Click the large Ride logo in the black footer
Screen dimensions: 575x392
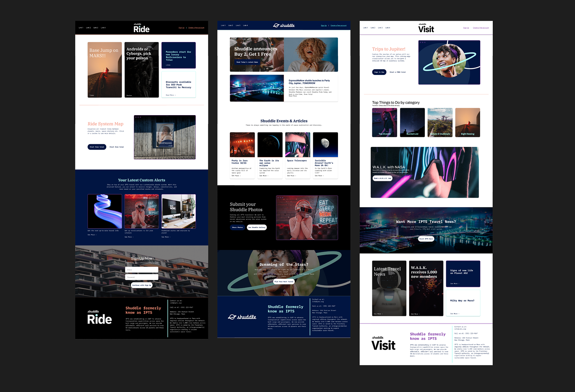tap(99, 318)
